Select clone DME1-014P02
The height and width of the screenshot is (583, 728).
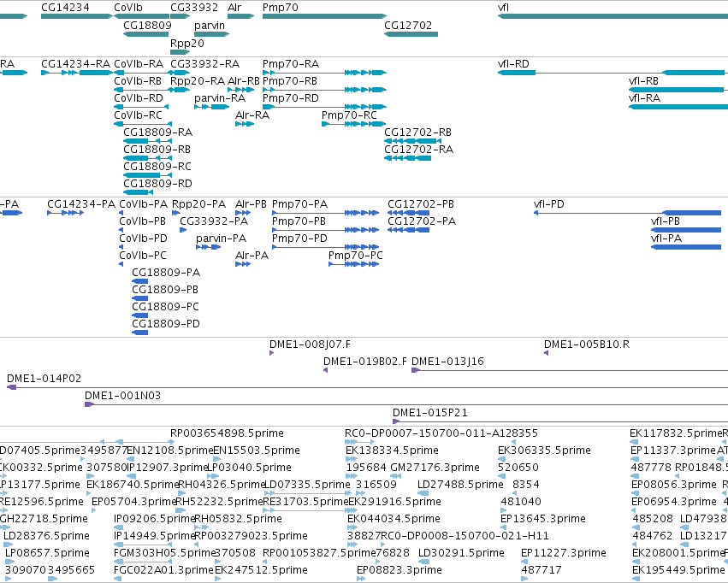(44, 379)
